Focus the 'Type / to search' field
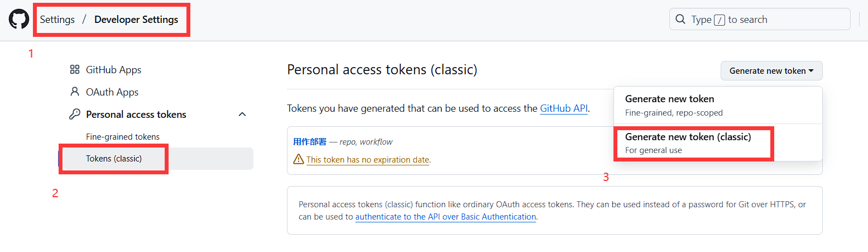The image size is (868, 252). point(759,20)
